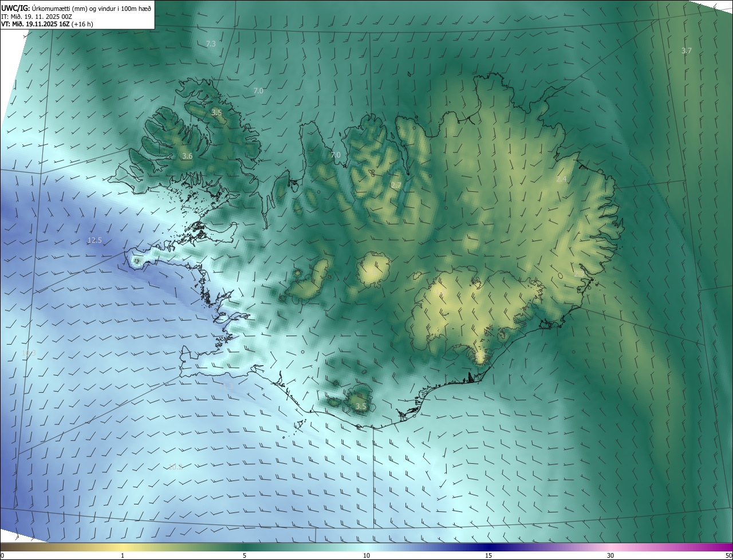Click the 7.0 label inside Húnaflói bay

(336, 155)
